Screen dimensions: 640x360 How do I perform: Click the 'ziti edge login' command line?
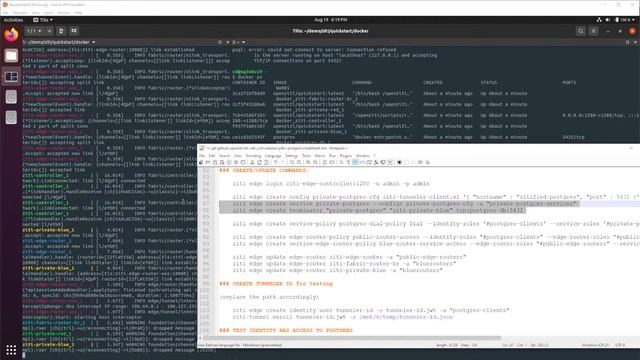(x=331, y=184)
